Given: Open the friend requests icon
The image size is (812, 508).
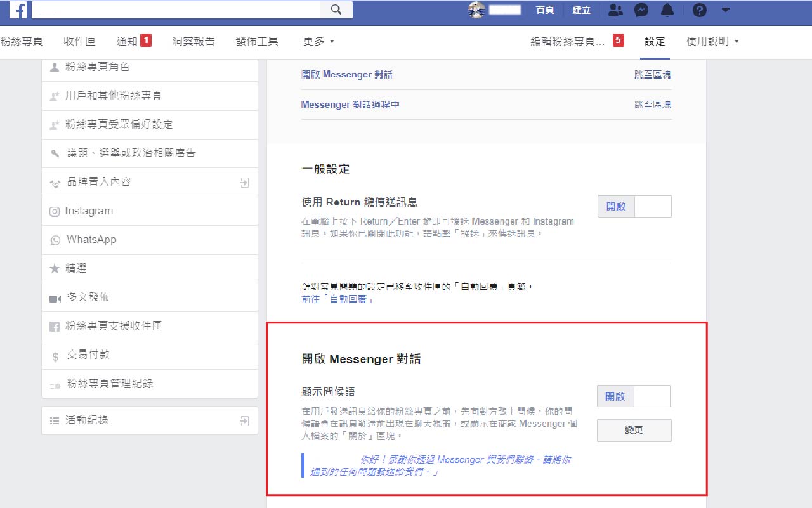Looking at the screenshot, I should pyautogui.click(x=615, y=10).
